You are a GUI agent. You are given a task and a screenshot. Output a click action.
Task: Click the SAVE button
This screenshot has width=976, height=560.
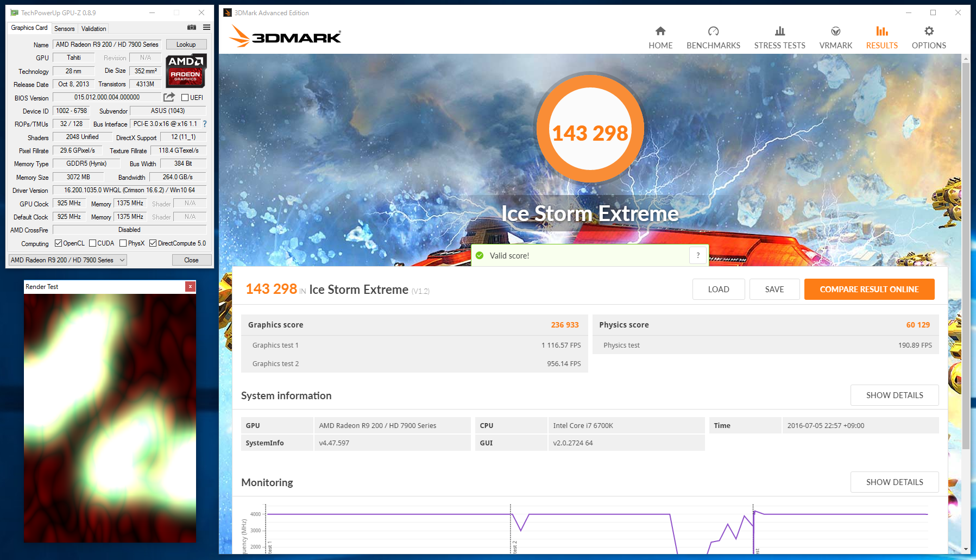pos(774,289)
